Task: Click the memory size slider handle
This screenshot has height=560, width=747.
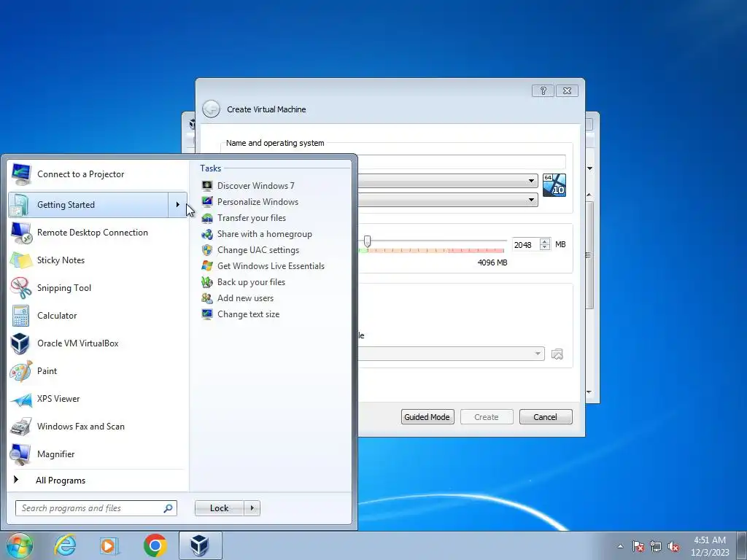Action: [368, 241]
